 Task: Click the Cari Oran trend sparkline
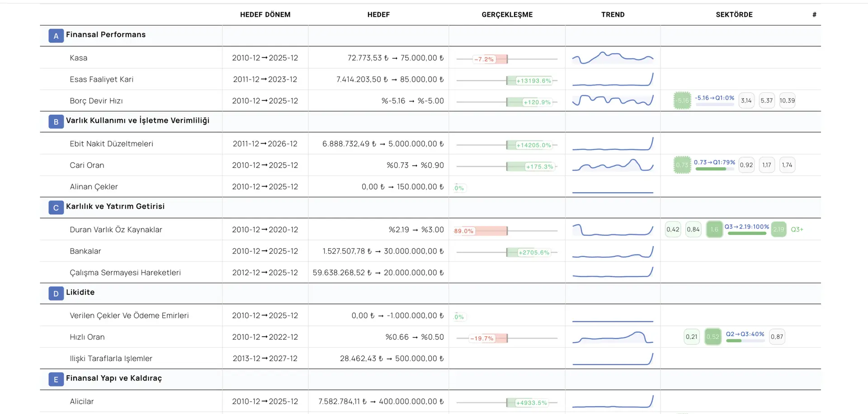point(613,166)
